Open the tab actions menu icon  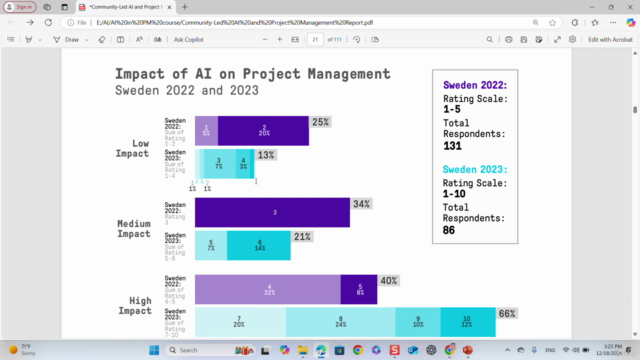(64, 7)
